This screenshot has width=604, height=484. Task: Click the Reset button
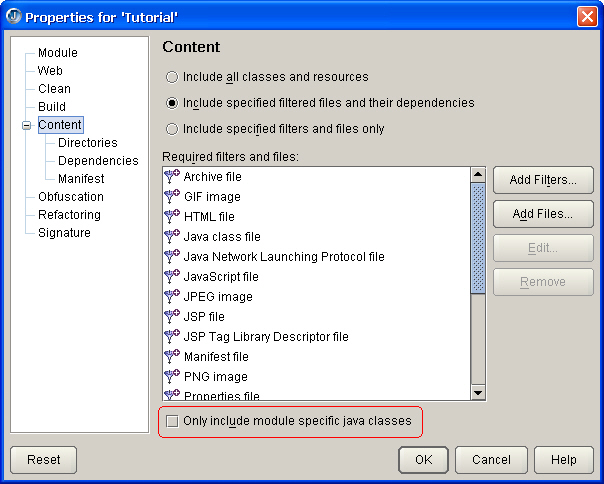44,460
